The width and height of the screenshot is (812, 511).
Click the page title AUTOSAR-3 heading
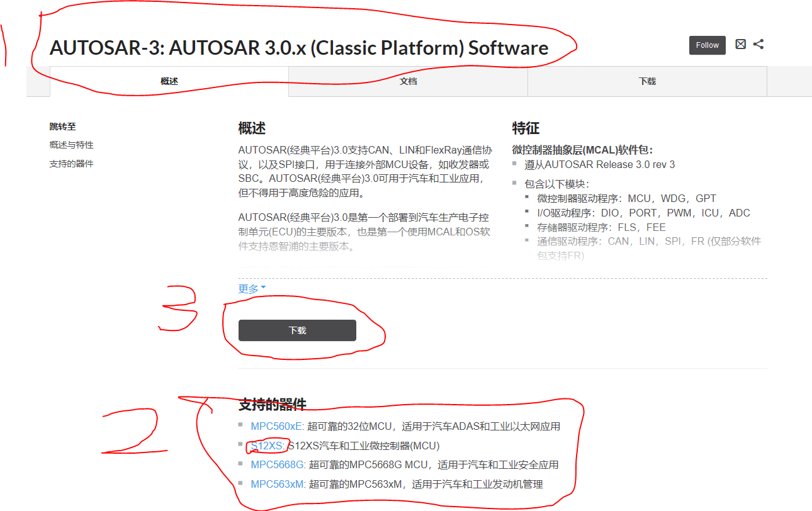pos(299,47)
